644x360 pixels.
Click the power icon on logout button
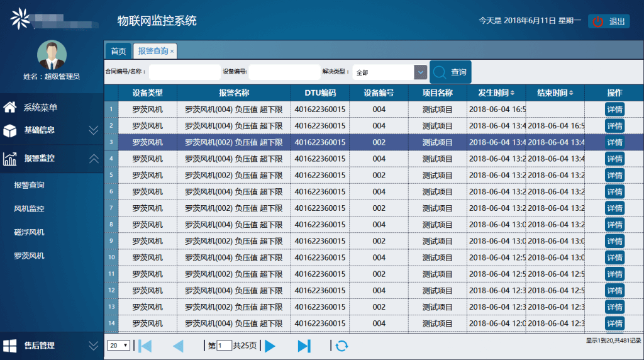(x=597, y=21)
